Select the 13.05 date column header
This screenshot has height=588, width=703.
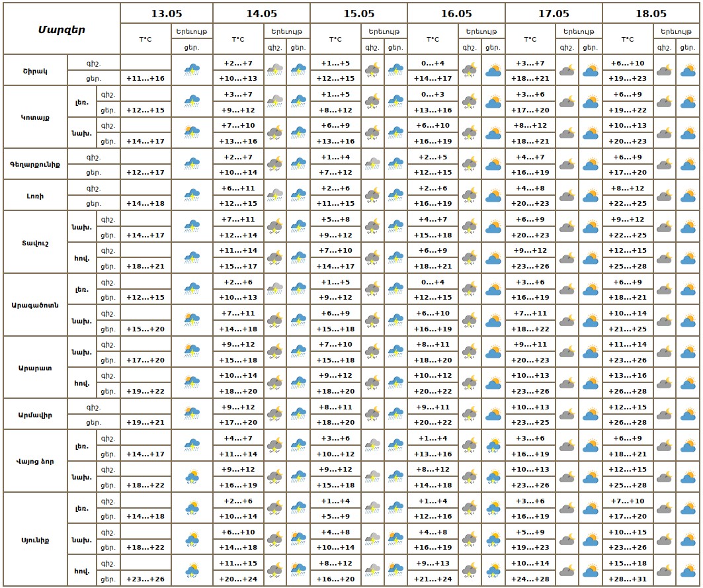[x=167, y=13]
